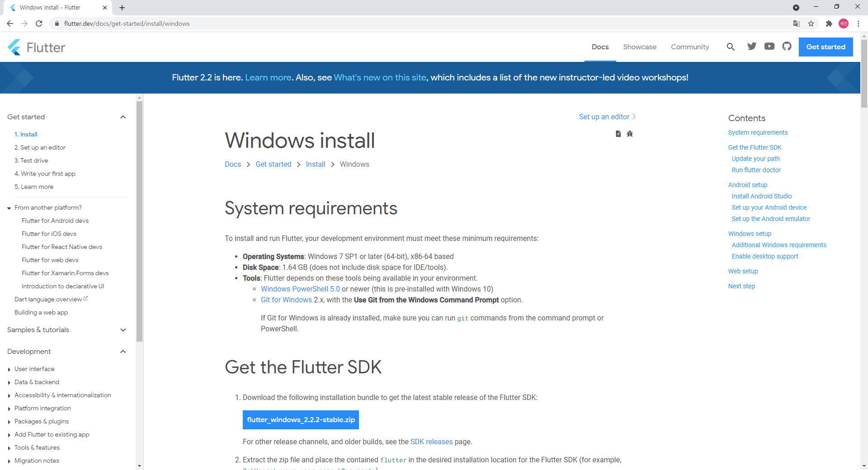Screen dimensions: 868x470
Task: Click the page vertical scrollbar thumb
Action: coord(864,73)
